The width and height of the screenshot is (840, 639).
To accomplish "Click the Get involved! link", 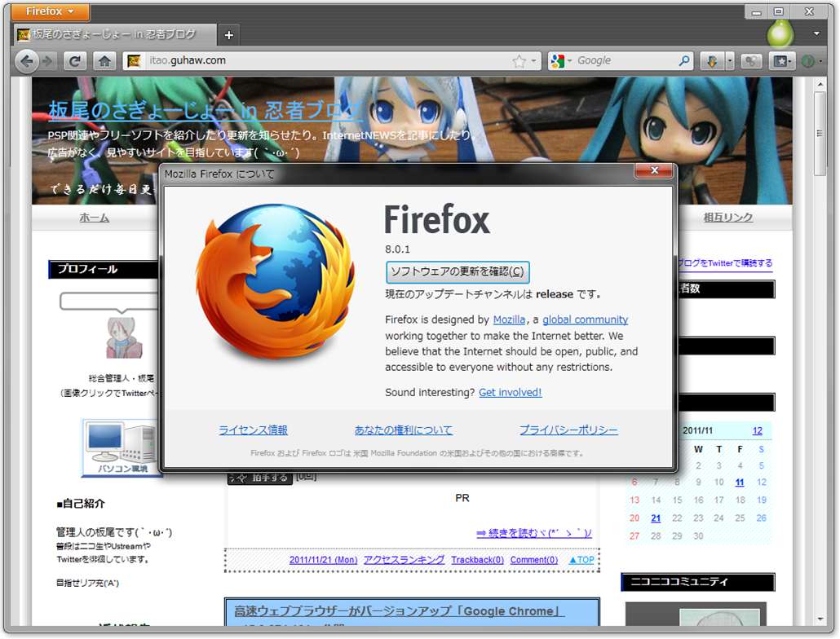I will point(510,392).
